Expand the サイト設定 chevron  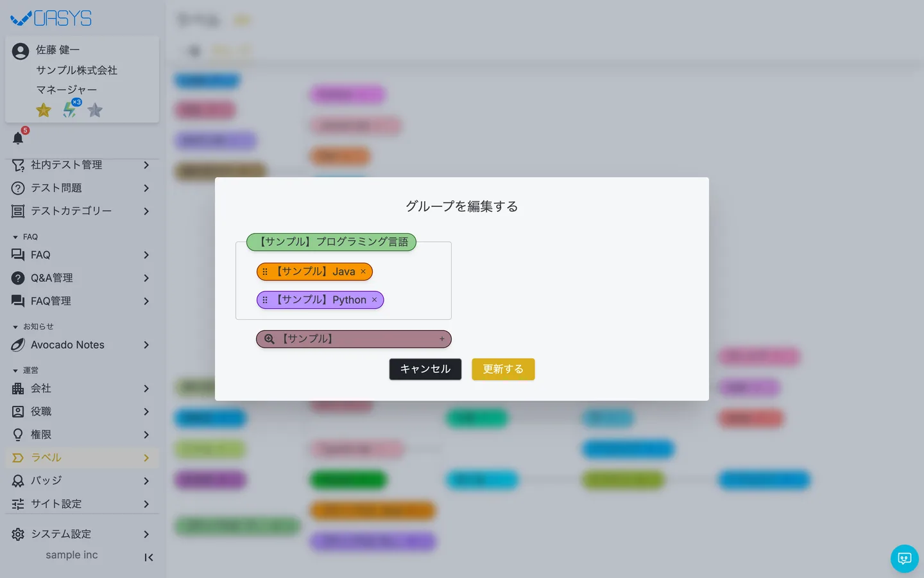pyautogui.click(x=146, y=504)
